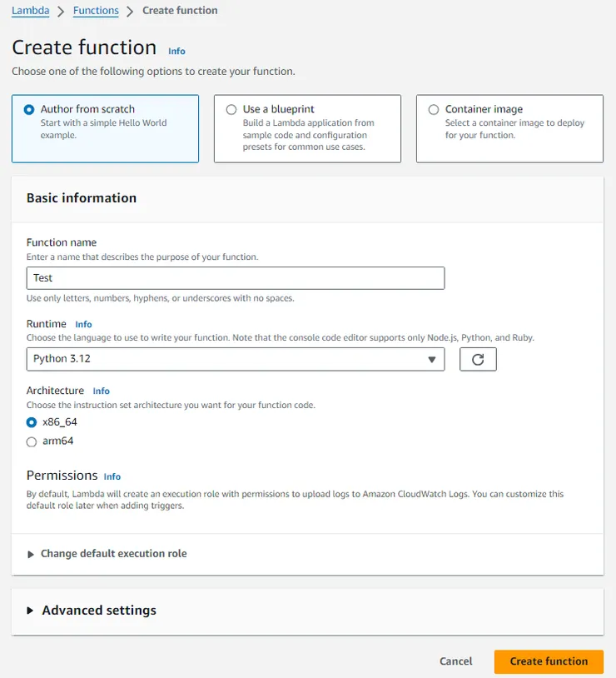Open Info link next to Architecture
Screen dimensions: 616x678
[101, 391]
